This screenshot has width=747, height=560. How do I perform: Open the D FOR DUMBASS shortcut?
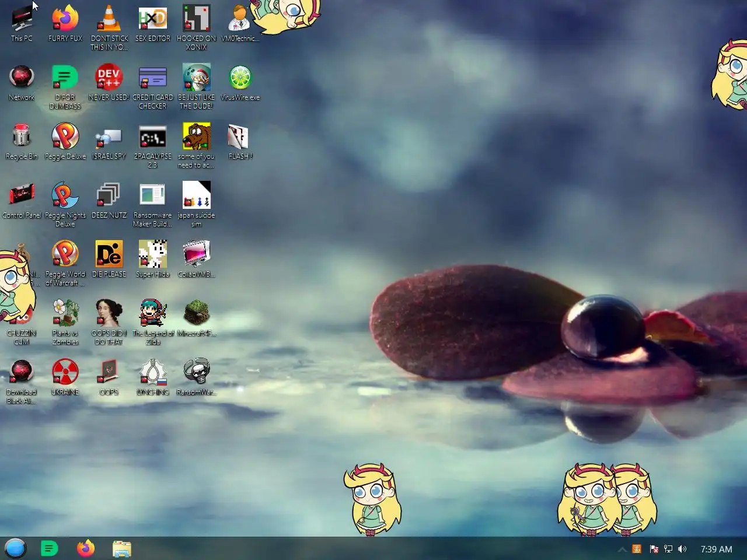click(x=65, y=87)
